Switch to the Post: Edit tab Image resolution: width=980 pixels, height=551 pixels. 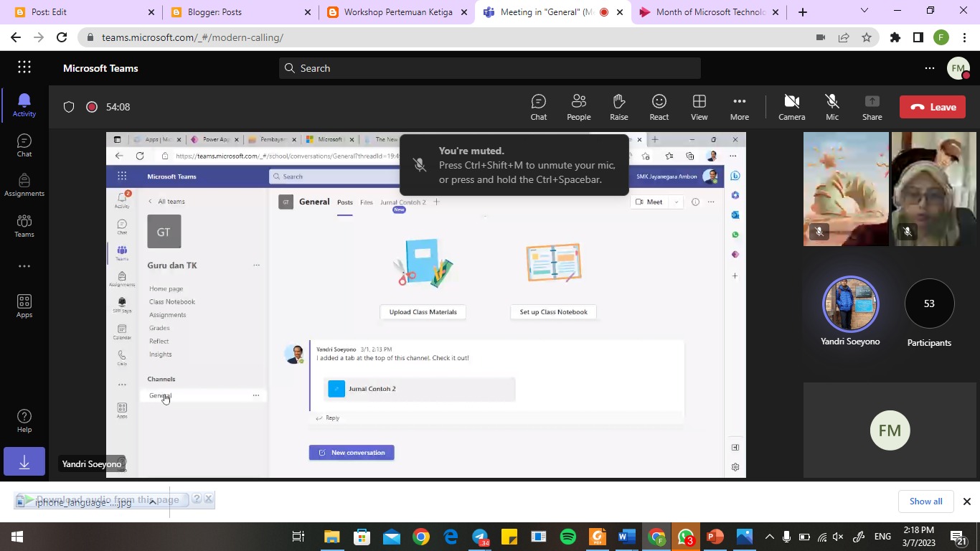click(85, 12)
